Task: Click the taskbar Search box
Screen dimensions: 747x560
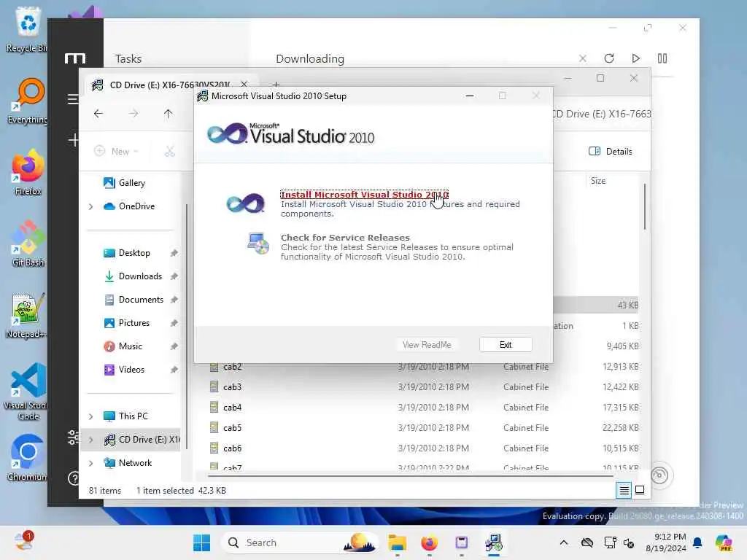Action: [301, 542]
